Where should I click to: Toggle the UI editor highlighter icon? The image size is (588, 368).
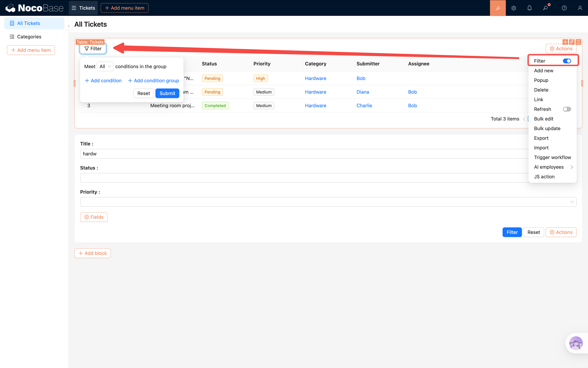498,8
